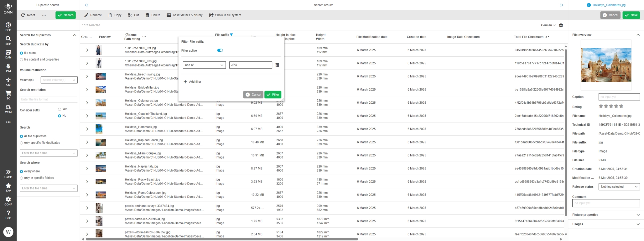This screenshot has width=644, height=241.
Task: Select search 'everywhere' option
Action: click(21, 171)
